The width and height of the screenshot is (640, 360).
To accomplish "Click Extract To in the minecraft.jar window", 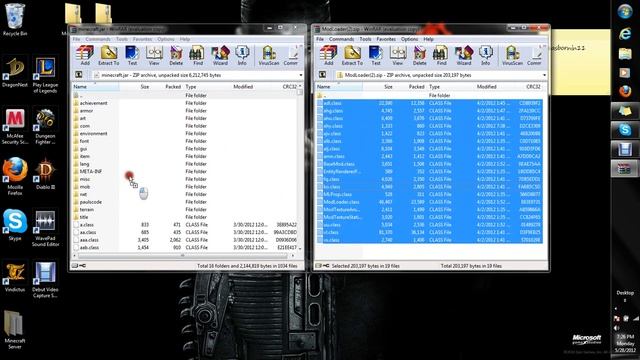I will click(109, 56).
